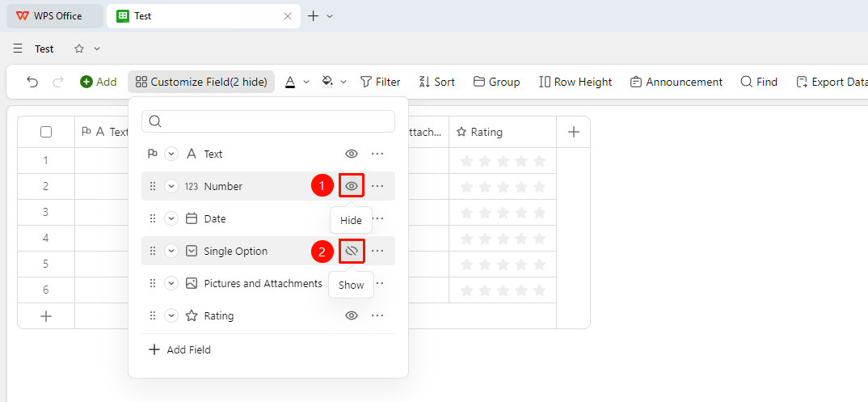The height and width of the screenshot is (402, 868).
Task: Click the calendar icon for Date field
Action: click(x=192, y=218)
